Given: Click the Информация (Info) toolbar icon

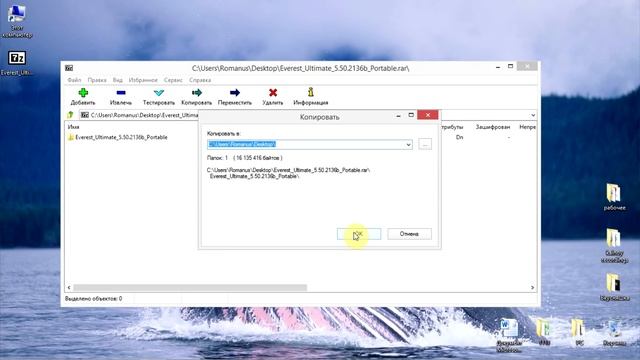Looking at the screenshot, I should 311,92.
